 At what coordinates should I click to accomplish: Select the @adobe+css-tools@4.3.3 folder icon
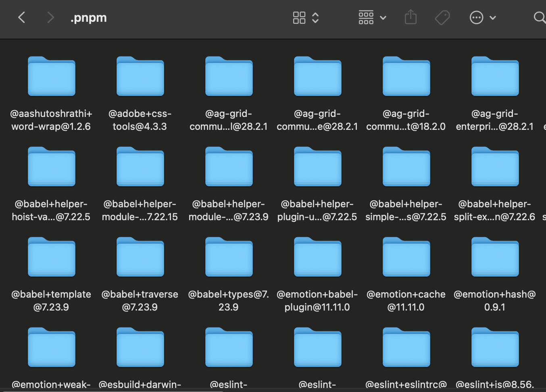click(140, 76)
